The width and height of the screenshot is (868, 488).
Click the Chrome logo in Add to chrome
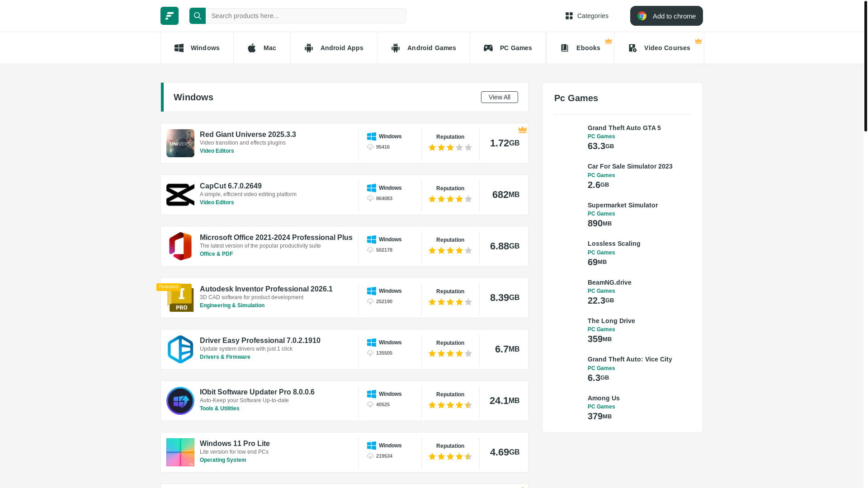click(642, 16)
